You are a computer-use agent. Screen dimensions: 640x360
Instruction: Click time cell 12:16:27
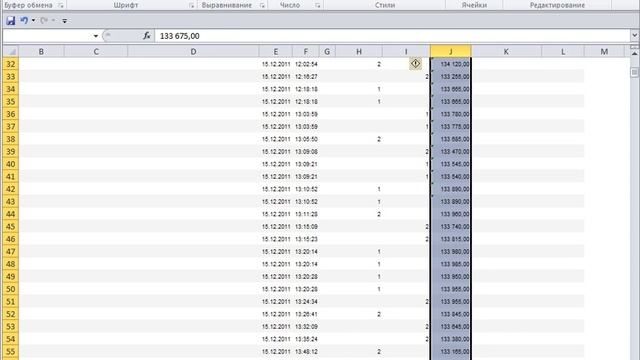306,77
